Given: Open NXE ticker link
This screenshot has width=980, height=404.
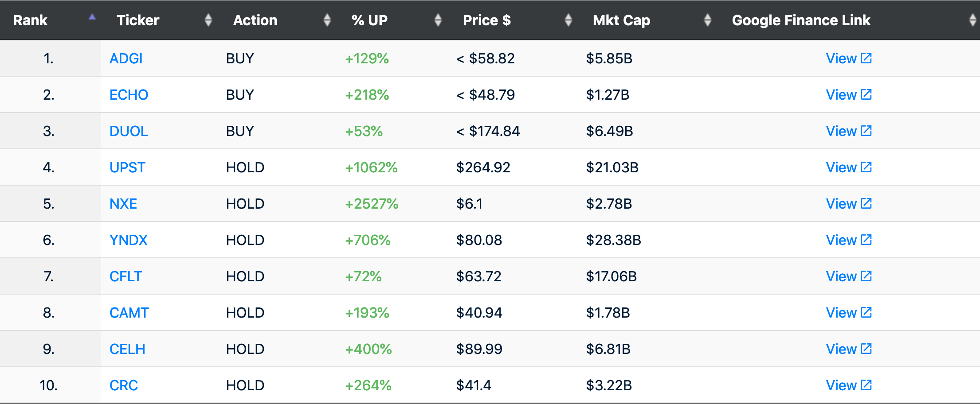Looking at the screenshot, I should 123,204.
